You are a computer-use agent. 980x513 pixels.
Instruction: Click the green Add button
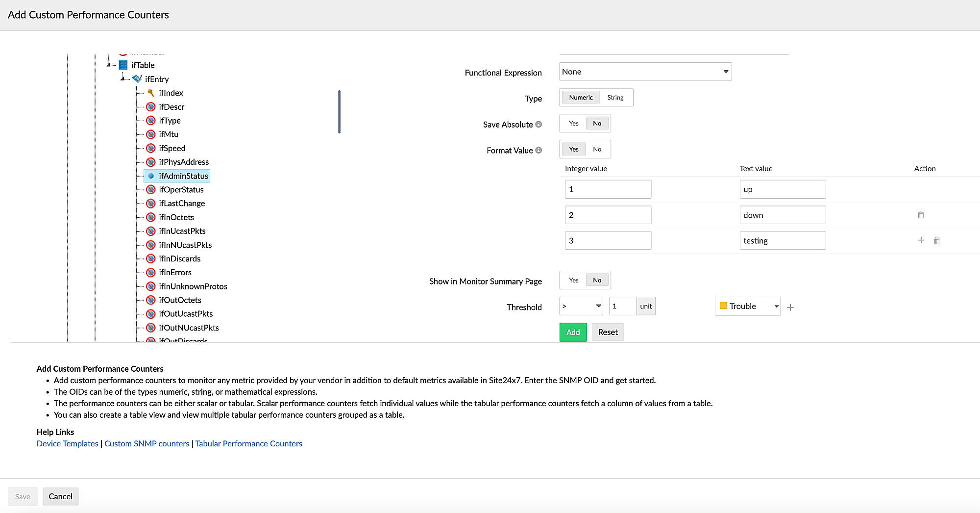coord(573,333)
